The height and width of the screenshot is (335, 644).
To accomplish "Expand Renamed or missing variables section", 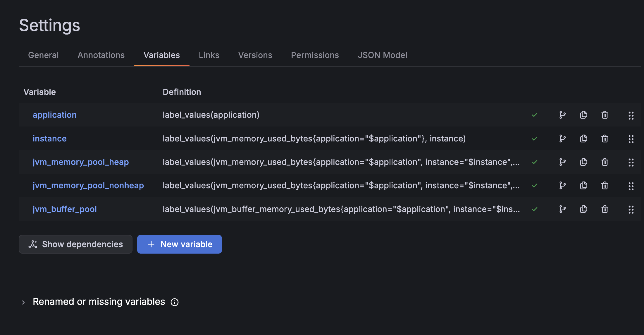I will (x=23, y=302).
